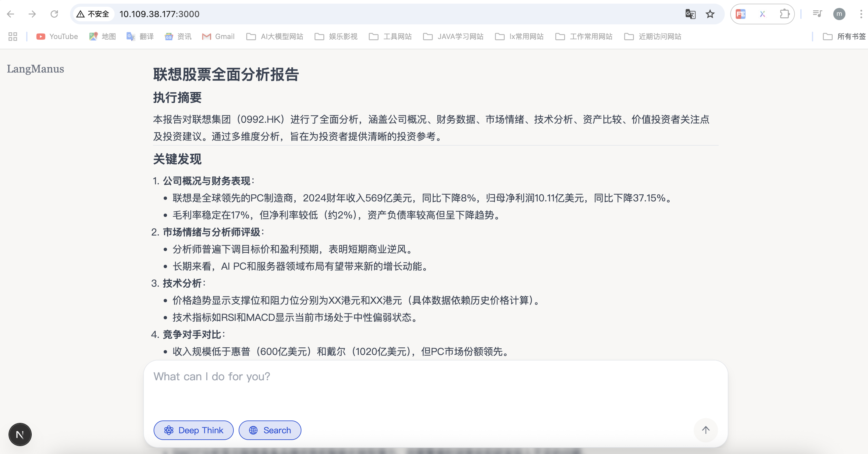The image size is (868, 454).
Task: Open the YouTube bookmark
Action: point(57,36)
